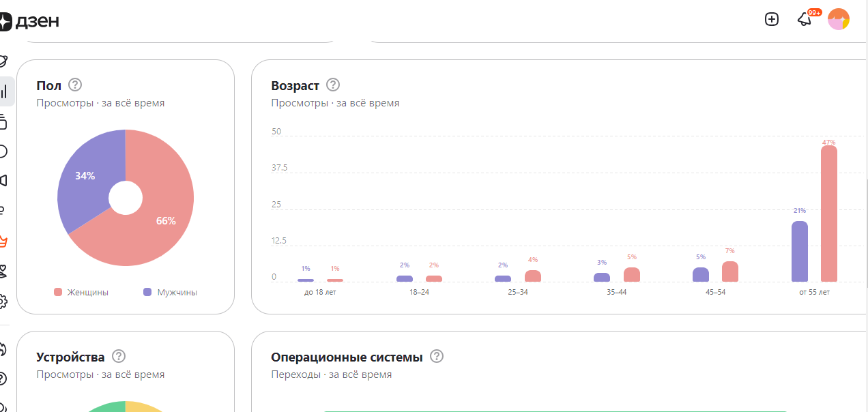Screen dimensions: 868x412
Task: Click the Устройства card heading
Action: [x=70, y=357]
